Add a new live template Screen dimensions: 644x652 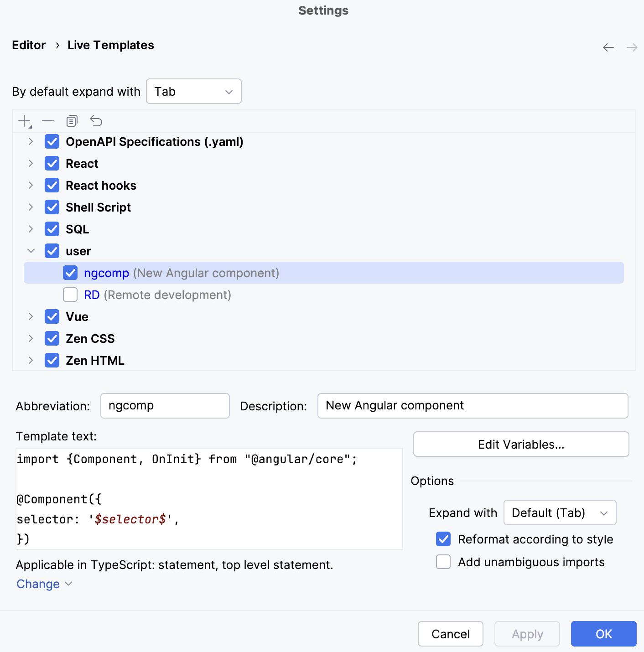pyautogui.click(x=23, y=121)
